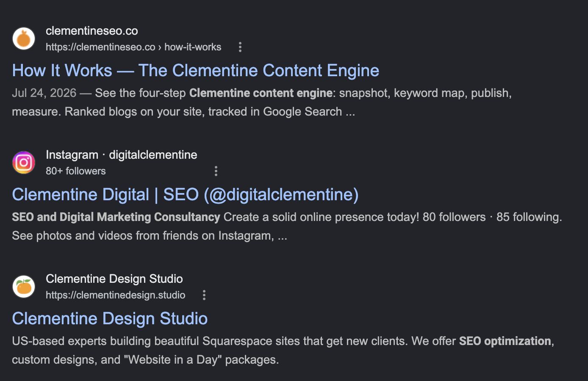Click the bold SEO optimization snippet text
588x381 pixels.
tap(505, 341)
